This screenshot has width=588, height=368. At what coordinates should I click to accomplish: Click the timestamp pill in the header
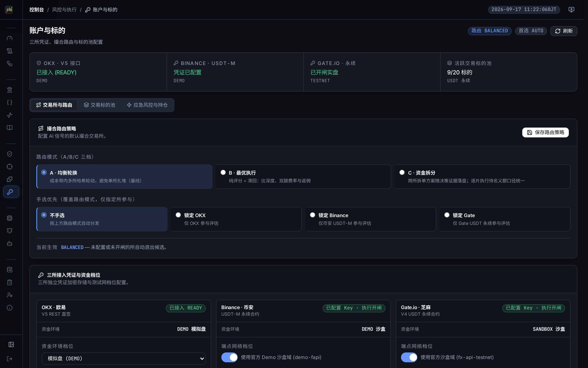tap(524, 9)
